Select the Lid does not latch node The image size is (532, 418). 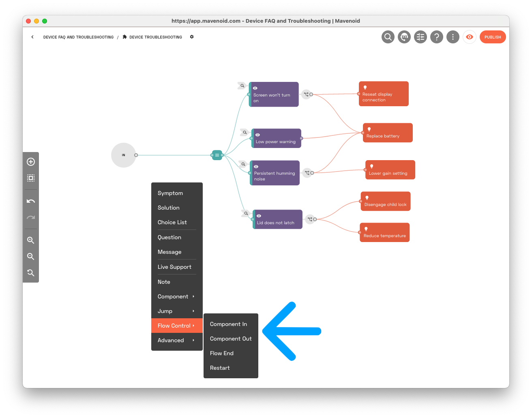(277, 219)
